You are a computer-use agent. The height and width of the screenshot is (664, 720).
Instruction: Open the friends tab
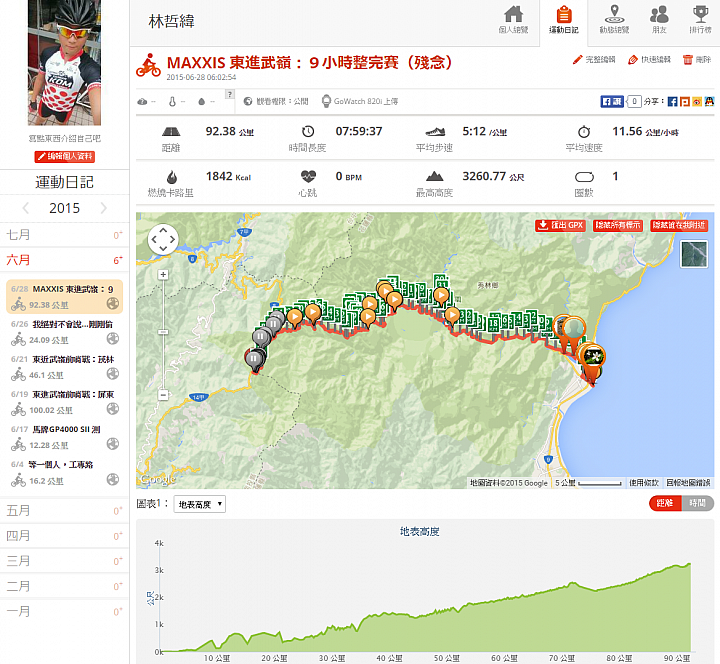pyautogui.click(x=659, y=21)
